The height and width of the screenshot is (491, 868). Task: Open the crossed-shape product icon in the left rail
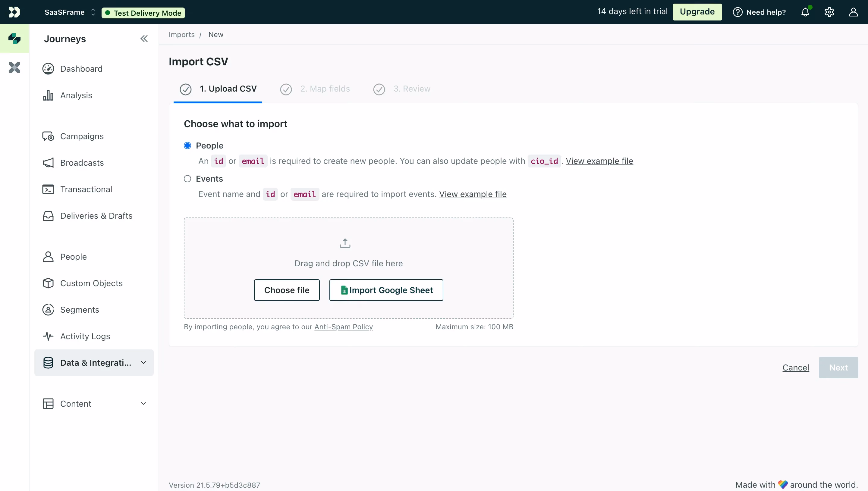click(14, 67)
